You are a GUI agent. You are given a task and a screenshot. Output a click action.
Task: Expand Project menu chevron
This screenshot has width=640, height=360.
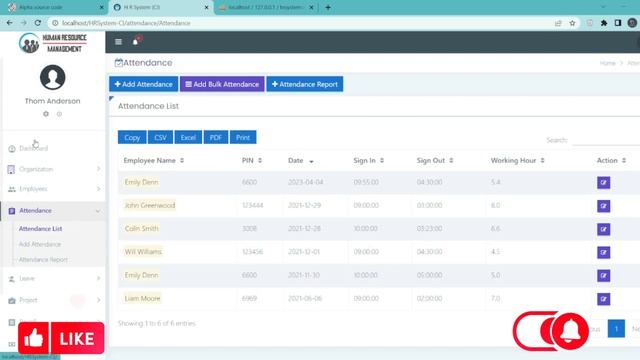98,300
